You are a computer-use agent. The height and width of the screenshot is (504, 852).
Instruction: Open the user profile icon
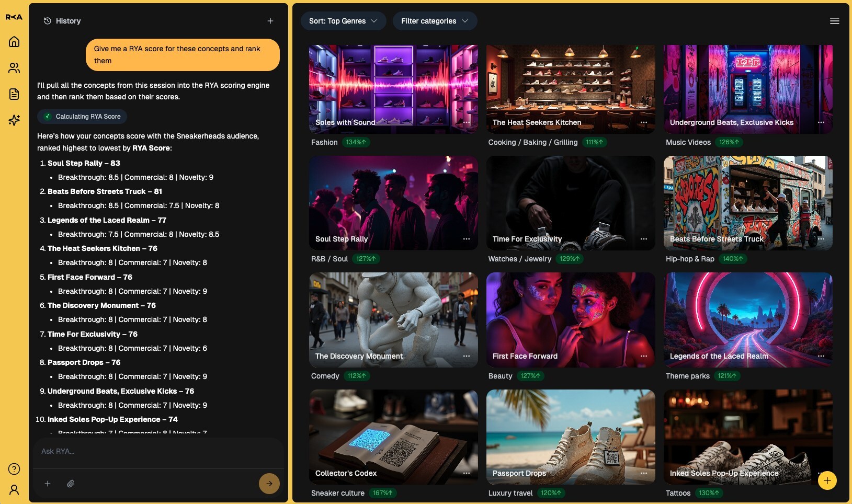click(x=14, y=490)
